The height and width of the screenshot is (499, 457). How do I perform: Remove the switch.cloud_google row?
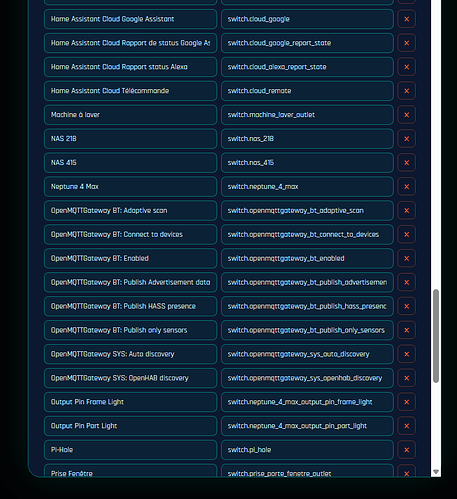[x=406, y=19]
